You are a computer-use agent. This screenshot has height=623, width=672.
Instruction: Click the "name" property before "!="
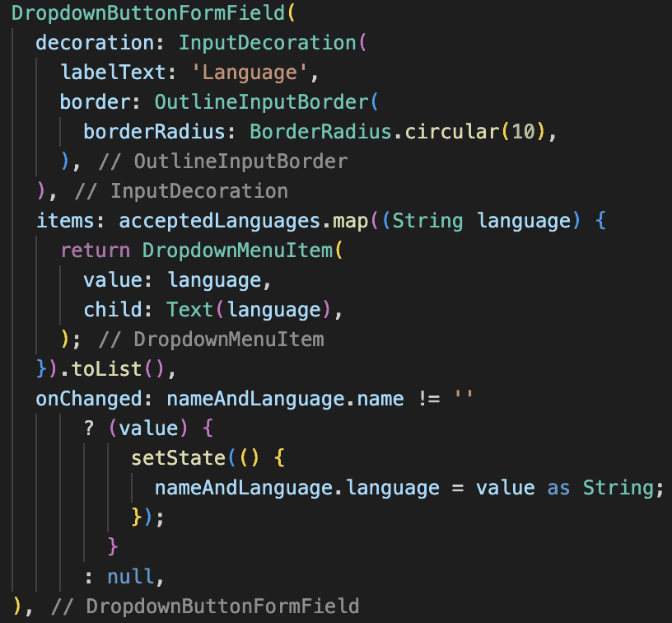tap(380, 399)
